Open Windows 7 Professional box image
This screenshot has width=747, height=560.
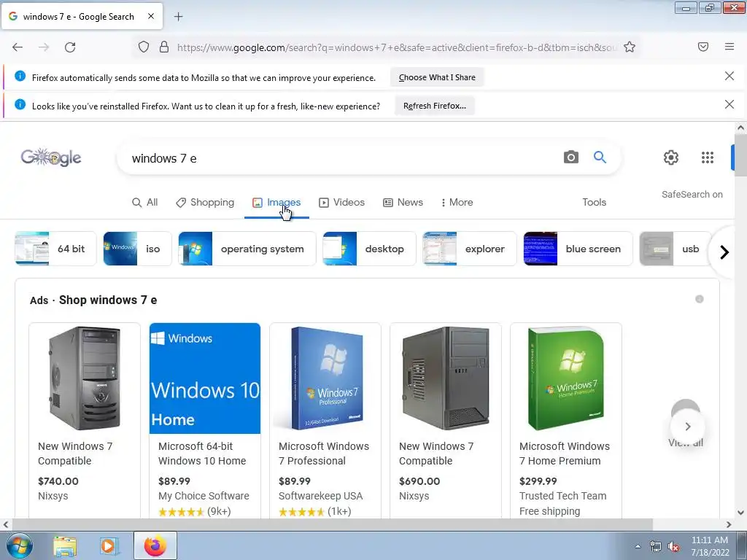click(325, 378)
